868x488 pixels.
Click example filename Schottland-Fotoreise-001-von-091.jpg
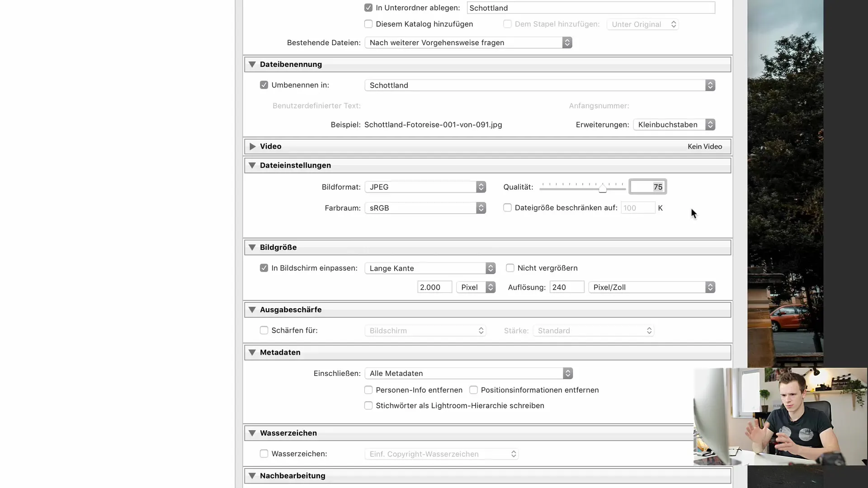[x=433, y=125]
